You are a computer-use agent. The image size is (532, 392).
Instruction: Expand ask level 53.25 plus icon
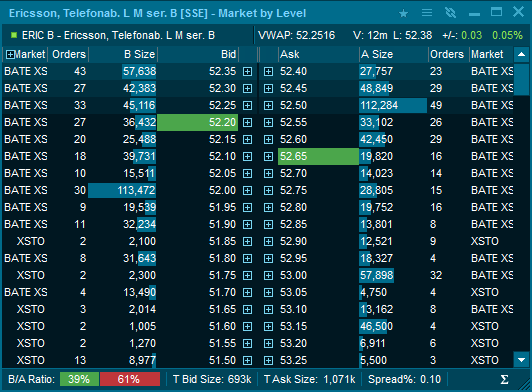pyautogui.click(x=268, y=360)
